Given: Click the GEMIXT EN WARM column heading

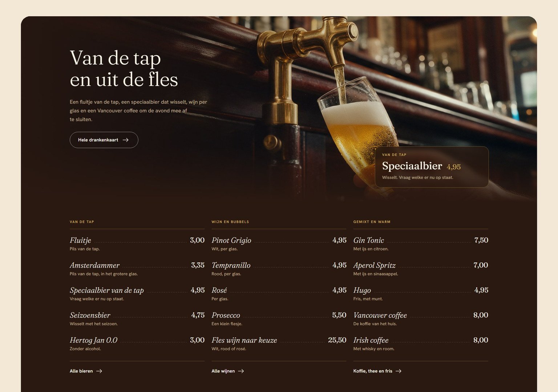Looking at the screenshot, I should [372, 222].
